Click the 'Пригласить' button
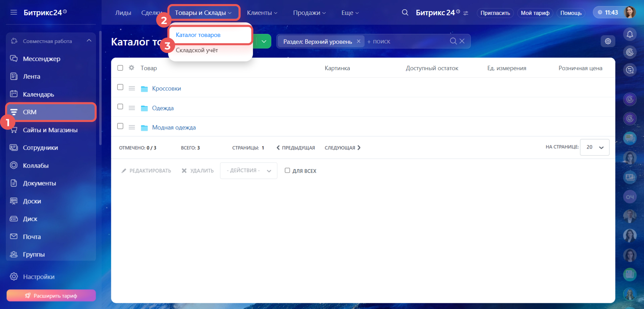644x309 pixels. pos(495,13)
